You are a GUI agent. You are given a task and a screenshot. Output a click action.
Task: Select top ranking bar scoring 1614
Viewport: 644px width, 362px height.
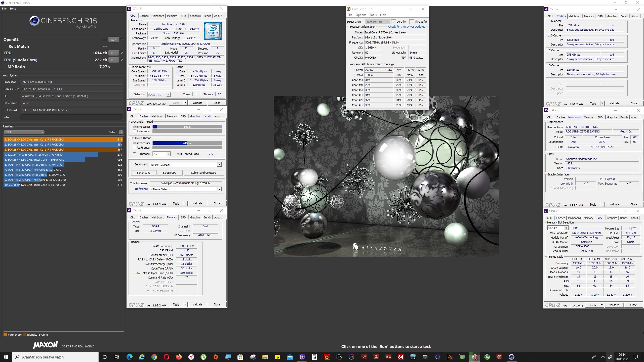[x=63, y=140]
